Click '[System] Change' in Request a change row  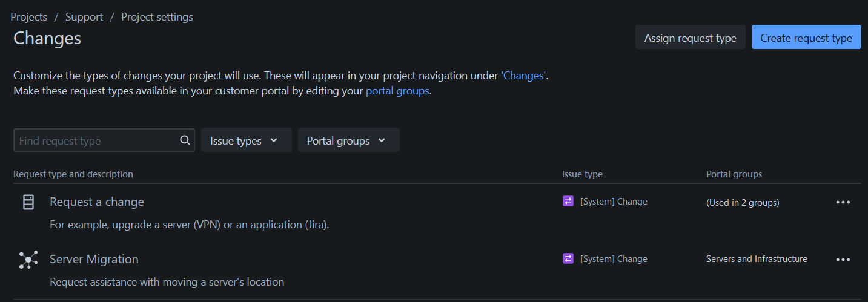(x=614, y=202)
